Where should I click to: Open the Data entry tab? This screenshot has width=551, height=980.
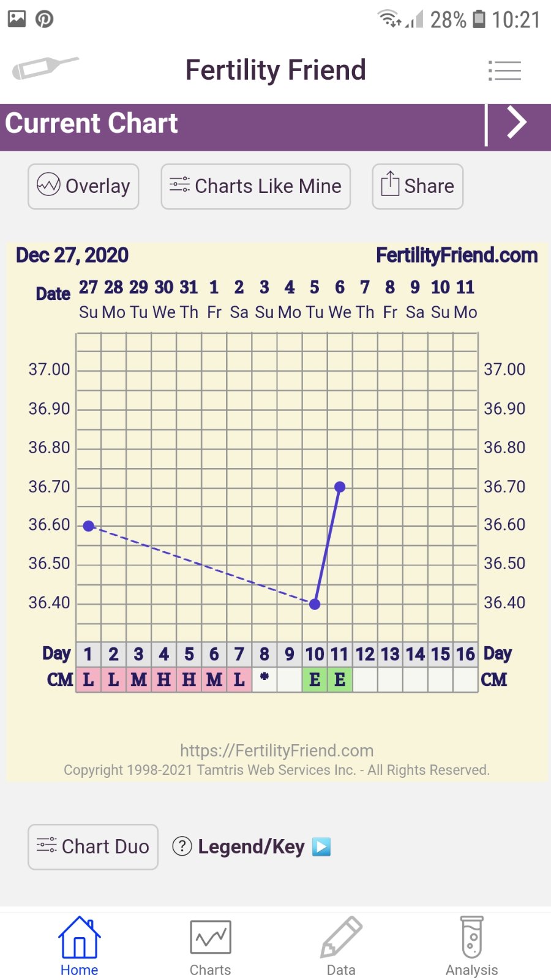pos(341,946)
